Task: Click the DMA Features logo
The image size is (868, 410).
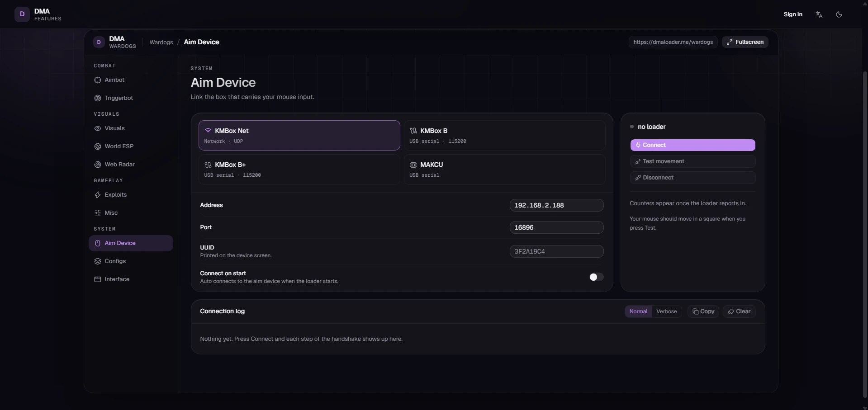Action: (38, 14)
